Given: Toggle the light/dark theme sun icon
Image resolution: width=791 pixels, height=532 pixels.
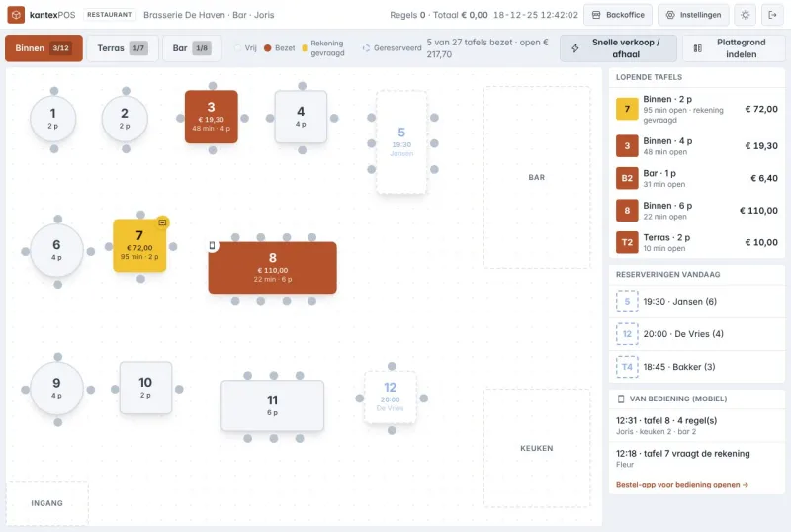Looking at the screenshot, I should click(746, 15).
